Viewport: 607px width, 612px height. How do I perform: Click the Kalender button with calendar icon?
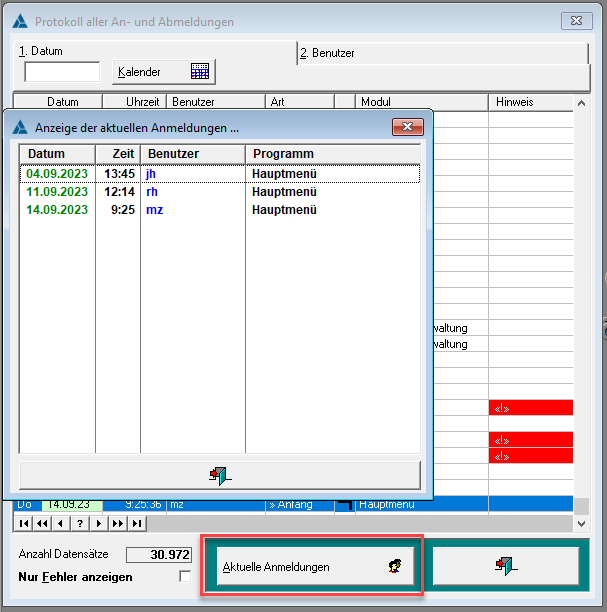pyautogui.click(x=162, y=72)
